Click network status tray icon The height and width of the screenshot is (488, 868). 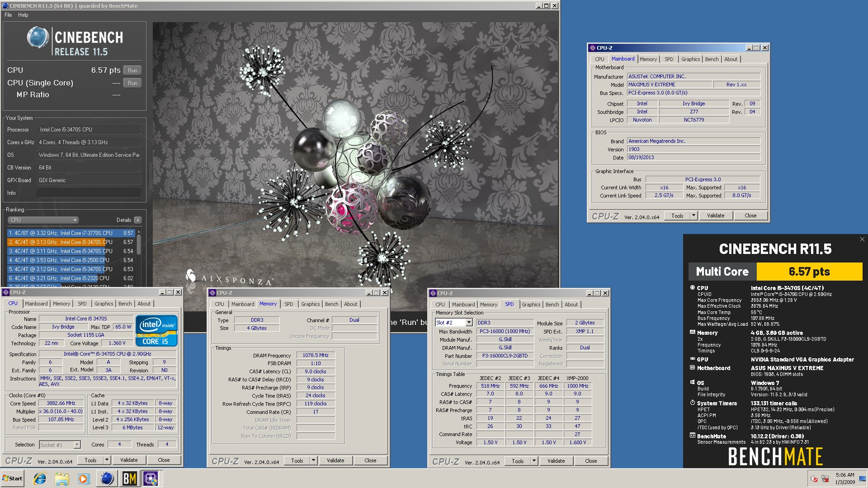(x=826, y=479)
